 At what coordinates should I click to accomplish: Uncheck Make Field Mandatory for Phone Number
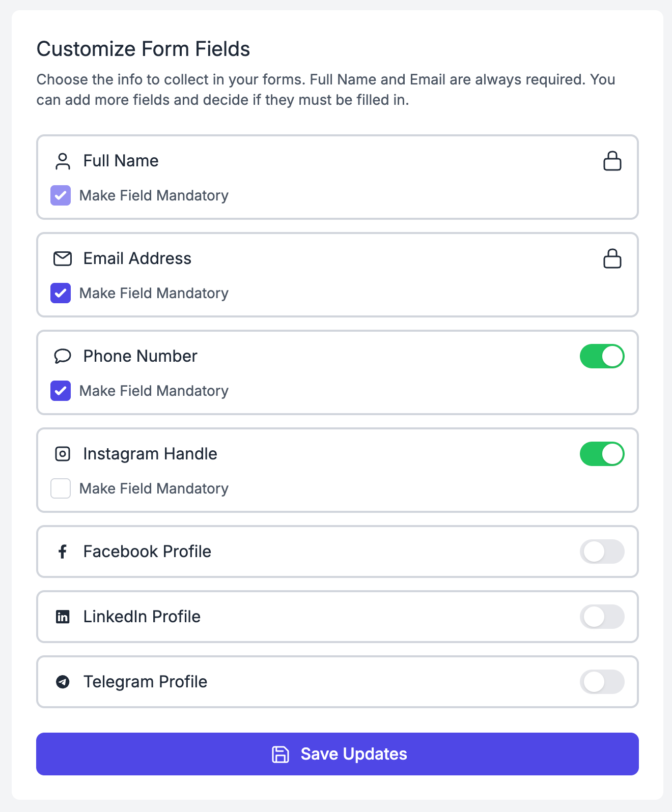[61, 391]
